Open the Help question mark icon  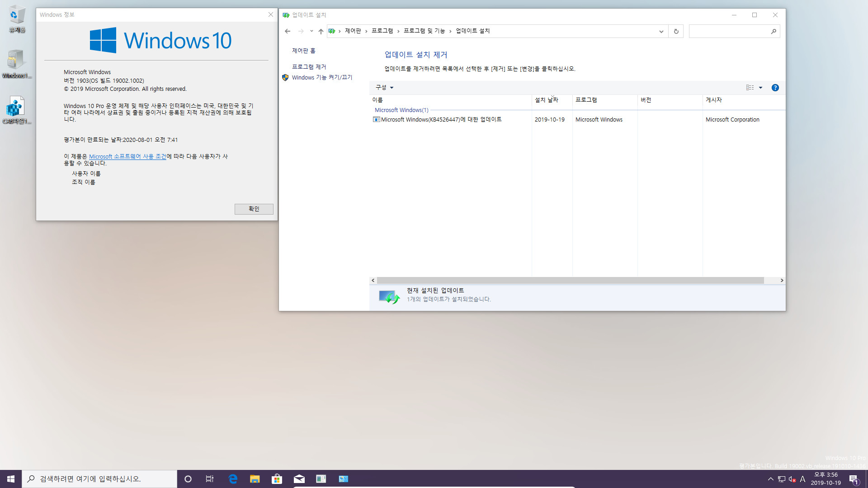(x=775, y=88)
